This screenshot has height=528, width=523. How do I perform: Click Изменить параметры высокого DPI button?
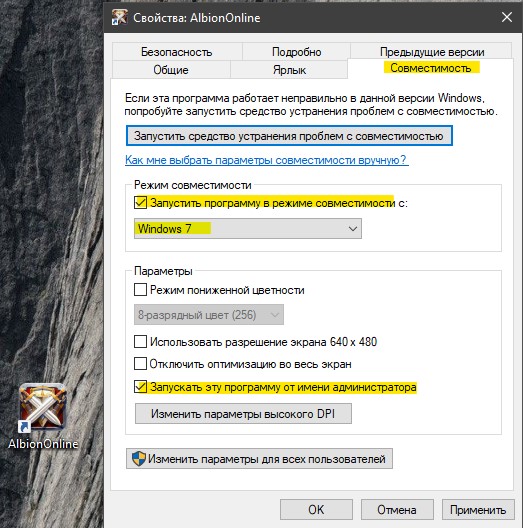point(243,413)
